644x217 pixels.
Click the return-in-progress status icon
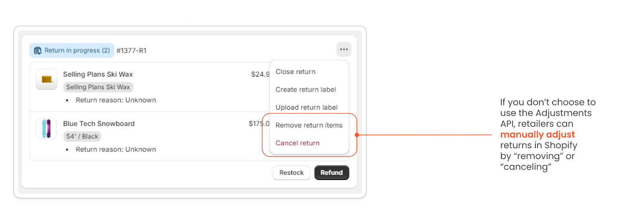click(x=37, y=50)
